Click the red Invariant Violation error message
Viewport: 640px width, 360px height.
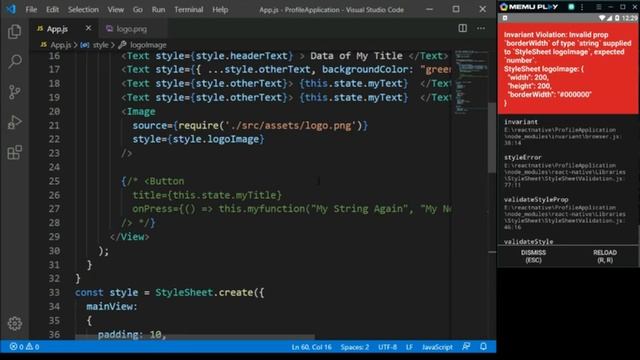click(x=567, y=68)
